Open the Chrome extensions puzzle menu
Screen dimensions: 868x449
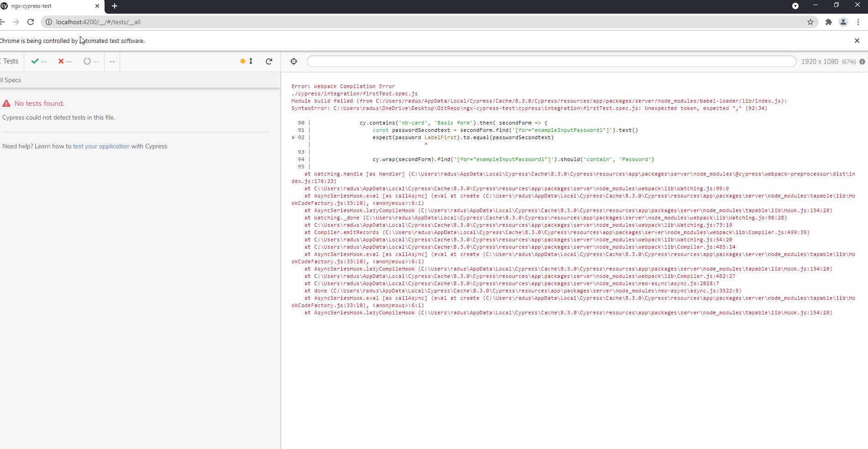pyautogui.click(x=829, y=22)
